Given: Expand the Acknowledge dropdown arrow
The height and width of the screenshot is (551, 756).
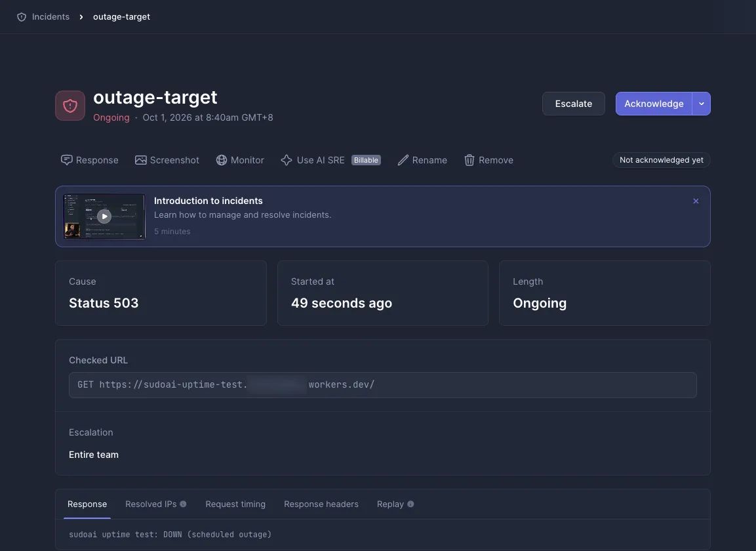Looking at the screenshot, I should [x=702, y=104].
